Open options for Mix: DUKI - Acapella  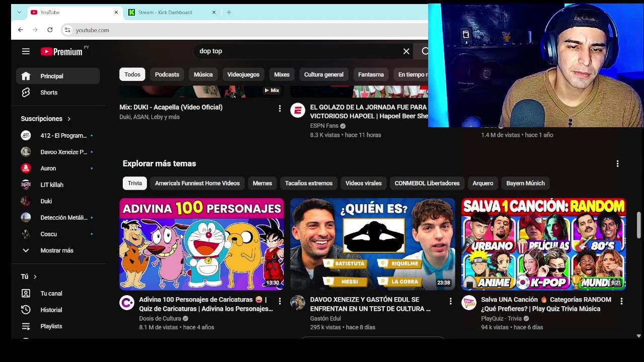[x=280, y=108]
